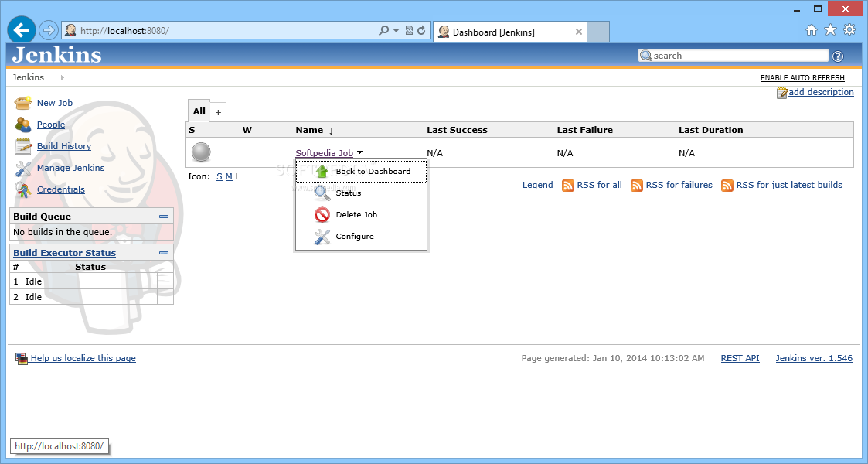Viewport: 868px width, 464px height.
Task: Click the RSS icon beside RSS for failures
Action: click(x=637, y=186)
